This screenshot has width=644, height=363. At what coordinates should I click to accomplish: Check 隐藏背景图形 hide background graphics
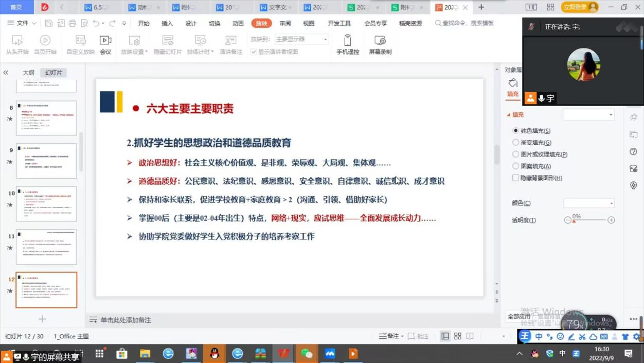point(516,178)
